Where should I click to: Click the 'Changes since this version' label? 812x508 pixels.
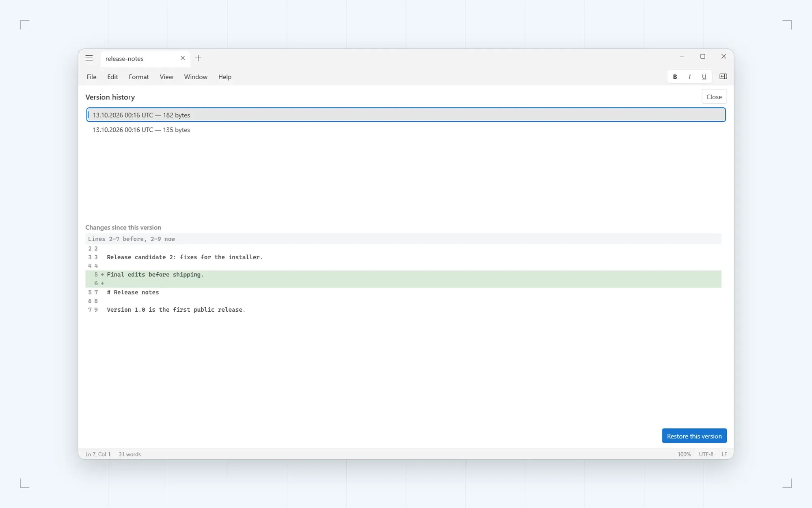pyautogui.click(x=123, y=228)
